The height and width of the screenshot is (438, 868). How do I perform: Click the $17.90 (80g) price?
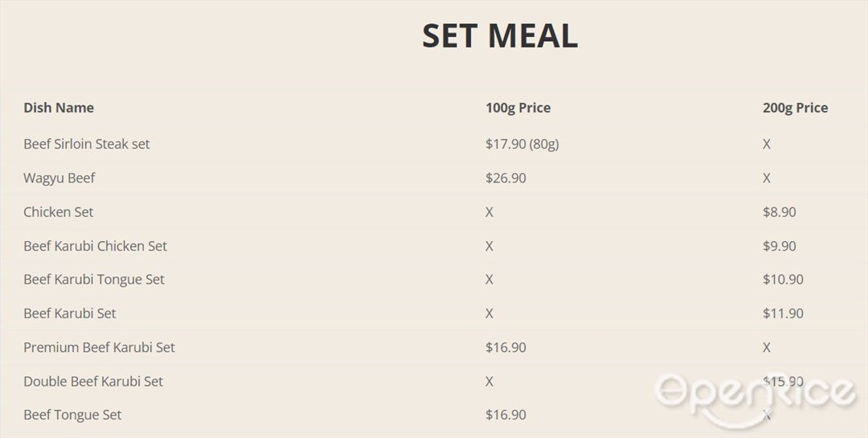coord(522,144)
